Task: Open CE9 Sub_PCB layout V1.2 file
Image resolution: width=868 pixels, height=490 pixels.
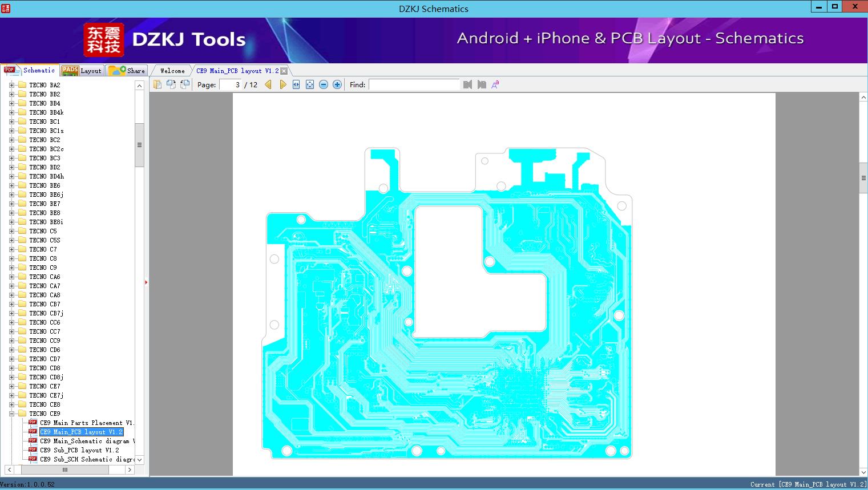Action: coord(79,450)
